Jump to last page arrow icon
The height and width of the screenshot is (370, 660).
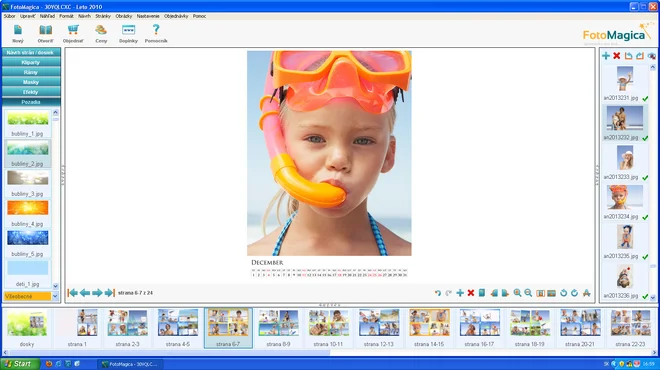pyautogui.click(x=109, y=293)
